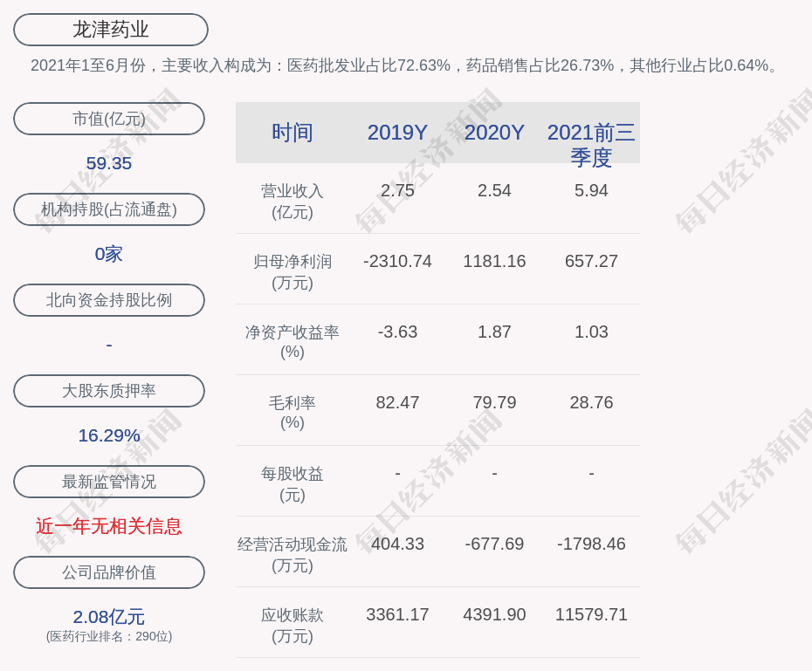Screen dimensions: 812x671
Task: Click the 归母净利润 value -2310.74
Action: point(397,261)
